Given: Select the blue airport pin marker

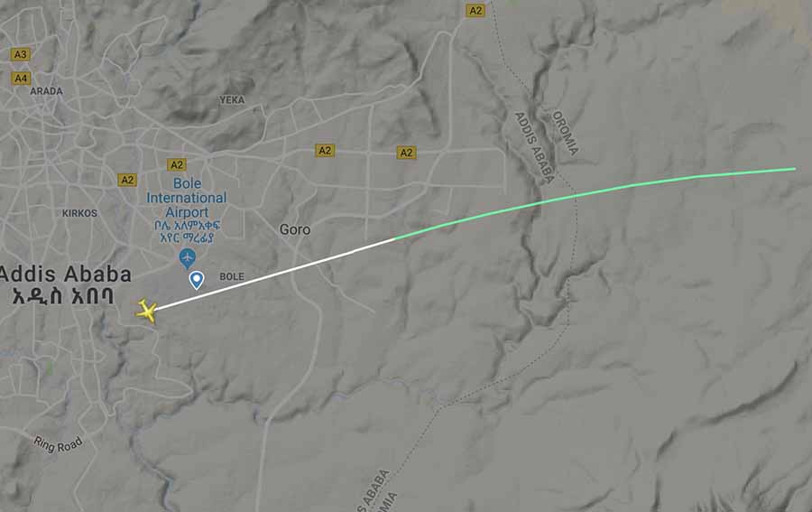Looking at the screenshot, I should pos(187,258).
